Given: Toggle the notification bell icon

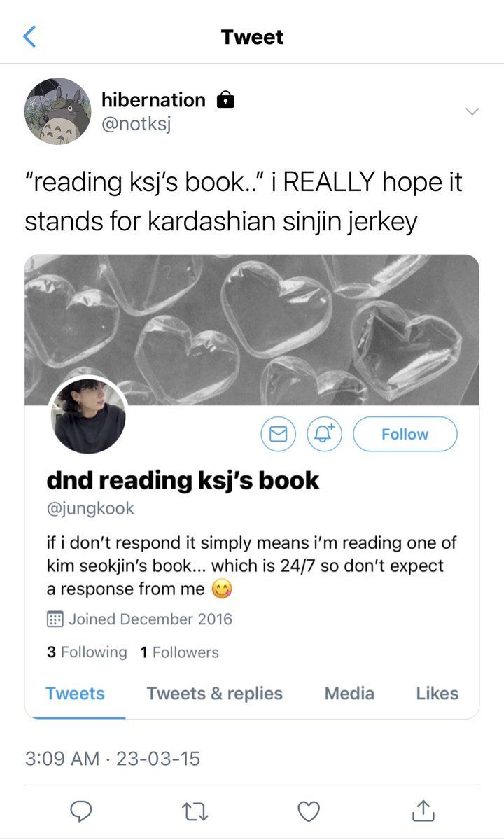Looking at the screenshot, I should (x=324, y=435).
